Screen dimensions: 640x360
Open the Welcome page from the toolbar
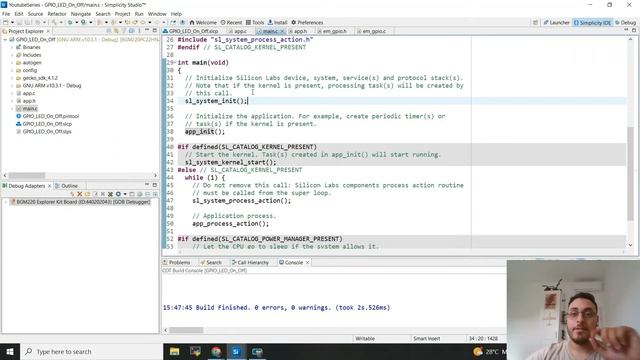[x=203, y=22]
